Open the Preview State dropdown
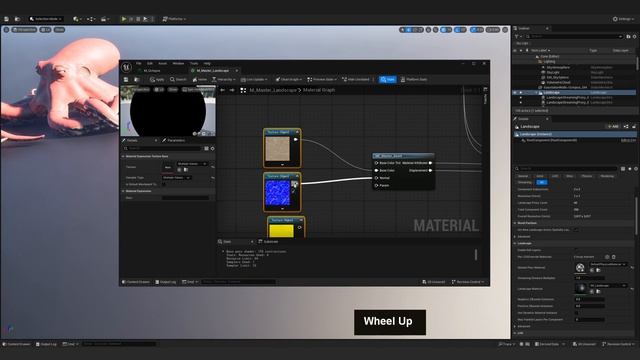Image resolution: width=640 pixels, height=360 pixels. 322,80
